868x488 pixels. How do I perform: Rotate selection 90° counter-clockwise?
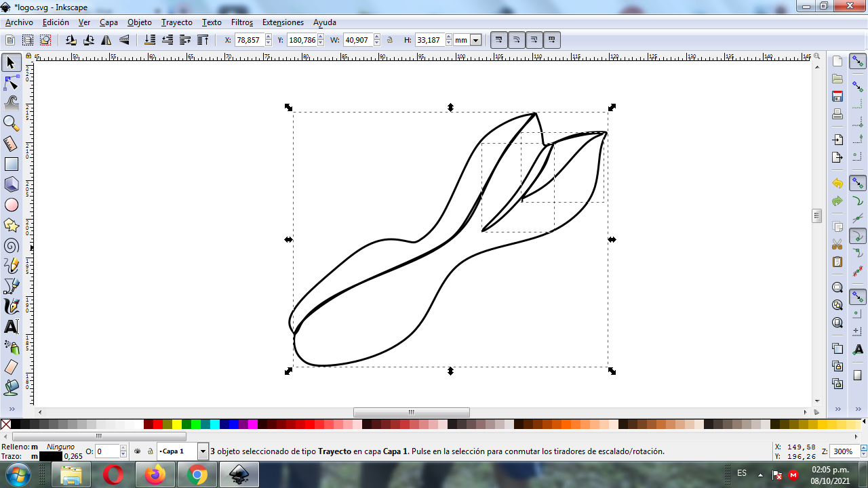[71, 41]
